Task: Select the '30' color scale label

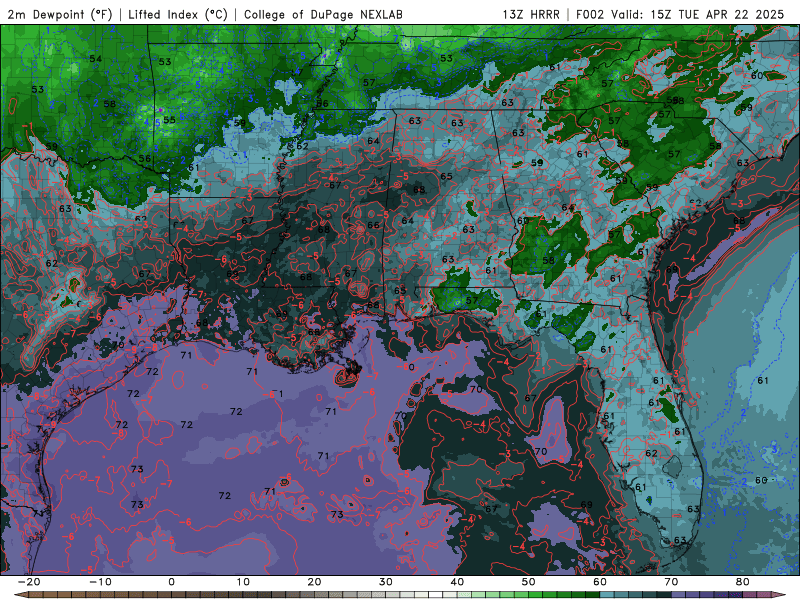Action: (386, 582)
